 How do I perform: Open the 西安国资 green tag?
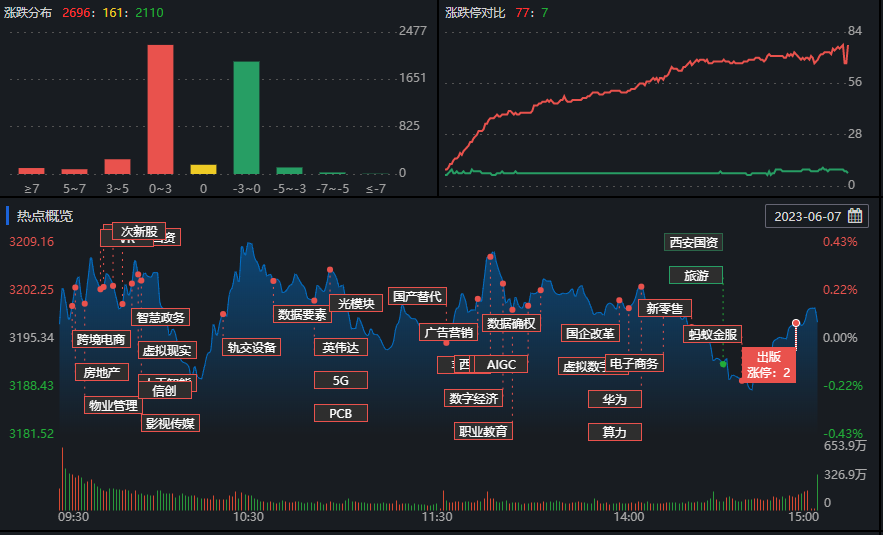(693, 242)
